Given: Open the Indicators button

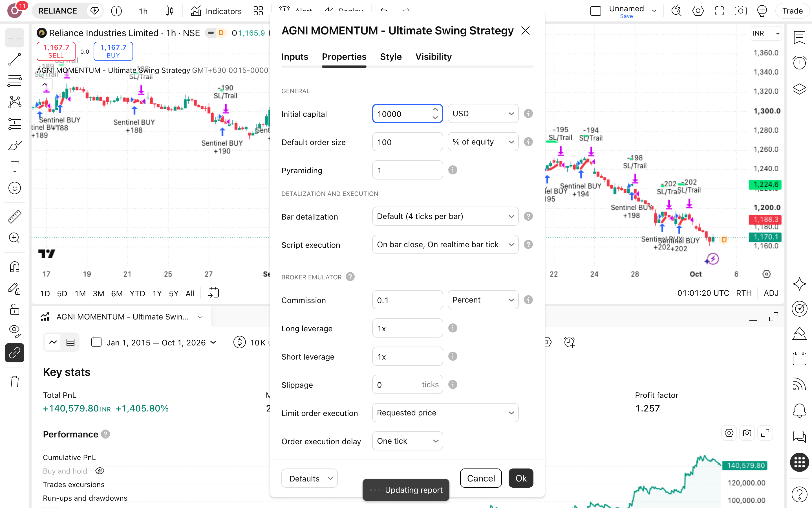Looking at the screenshot, I should pos(216,11).
